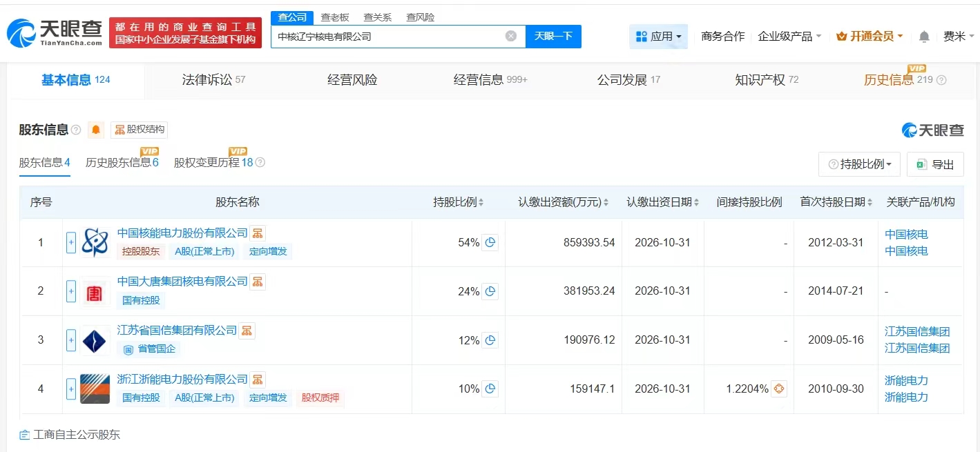Select 查关系 search mode
This screenshot has height=452, width=980.
pyautogui.click(x=377, y=17)
